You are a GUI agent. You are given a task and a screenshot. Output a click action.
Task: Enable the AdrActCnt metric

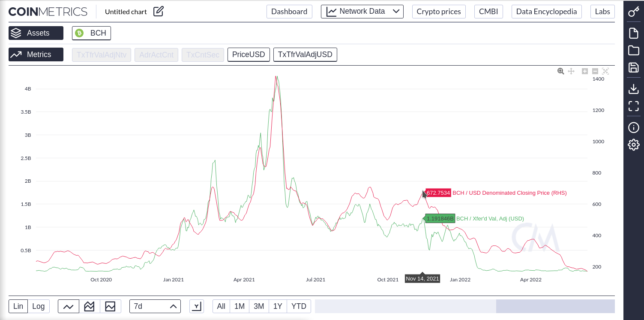[156, 54]
